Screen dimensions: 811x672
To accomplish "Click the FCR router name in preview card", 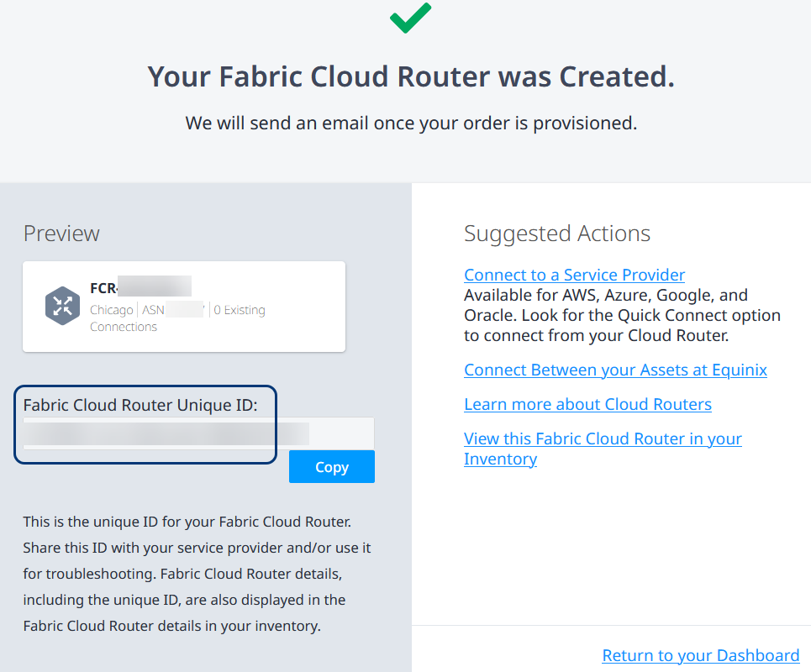I will tap(140, 287).
